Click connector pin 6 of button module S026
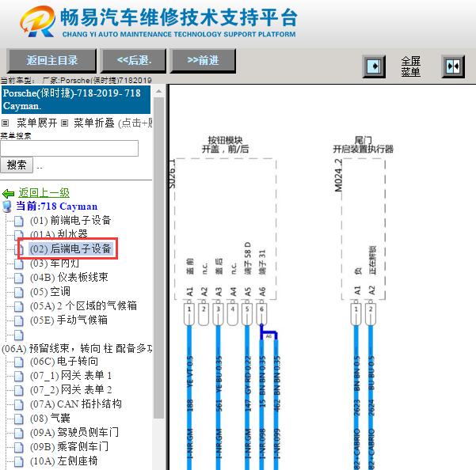 click(x=261, y=314)
